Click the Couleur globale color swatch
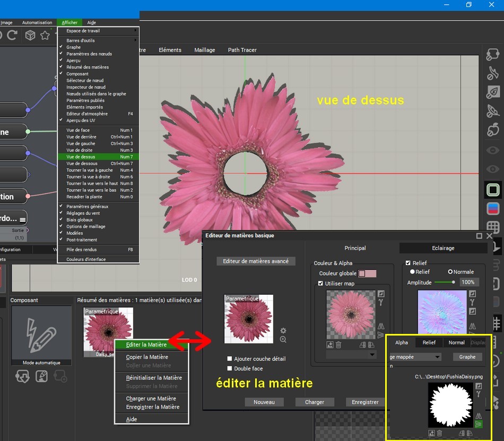The height and width of the screenshot is (441, 504). click(367, 274)
